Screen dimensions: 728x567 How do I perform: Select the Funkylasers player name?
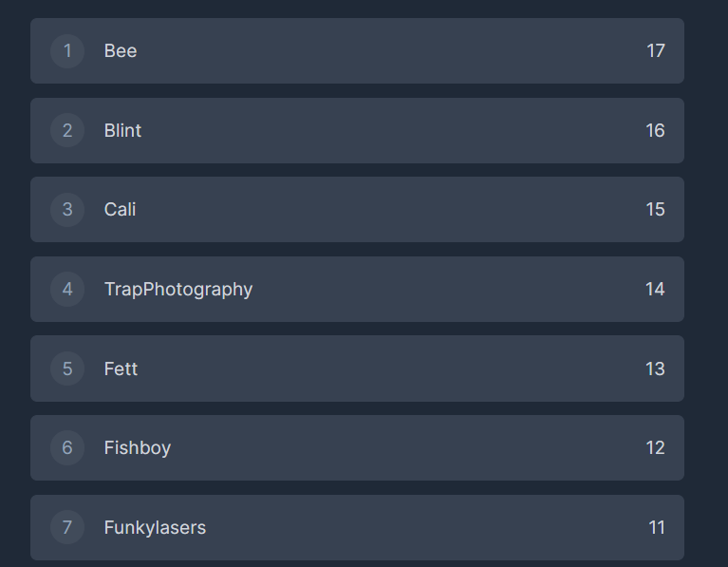point(155,527)
